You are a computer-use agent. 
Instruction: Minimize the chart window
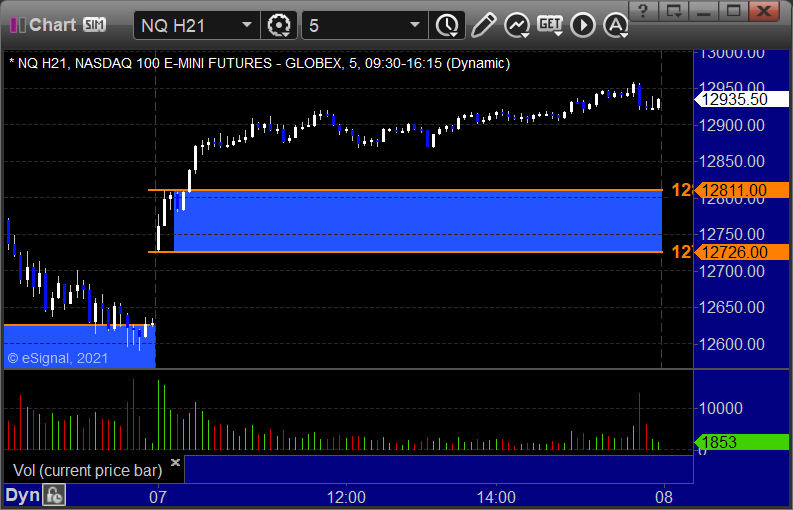click(703, 10)
